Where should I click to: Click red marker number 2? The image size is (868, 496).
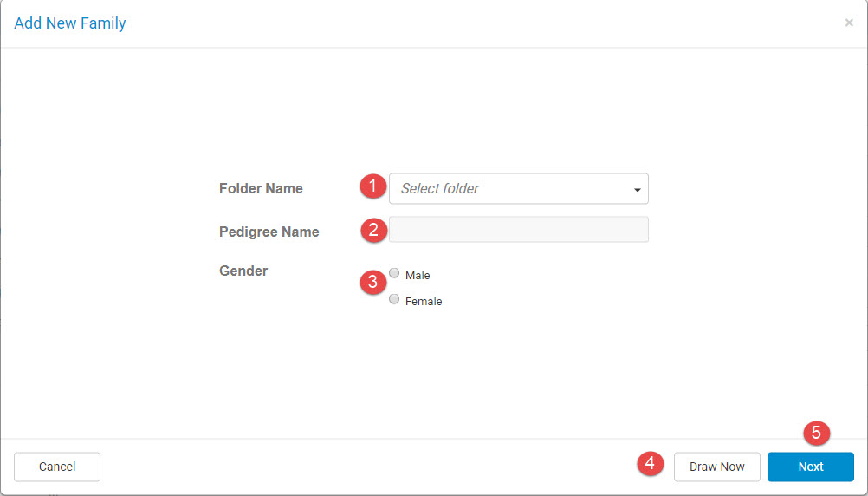[373, 230]
